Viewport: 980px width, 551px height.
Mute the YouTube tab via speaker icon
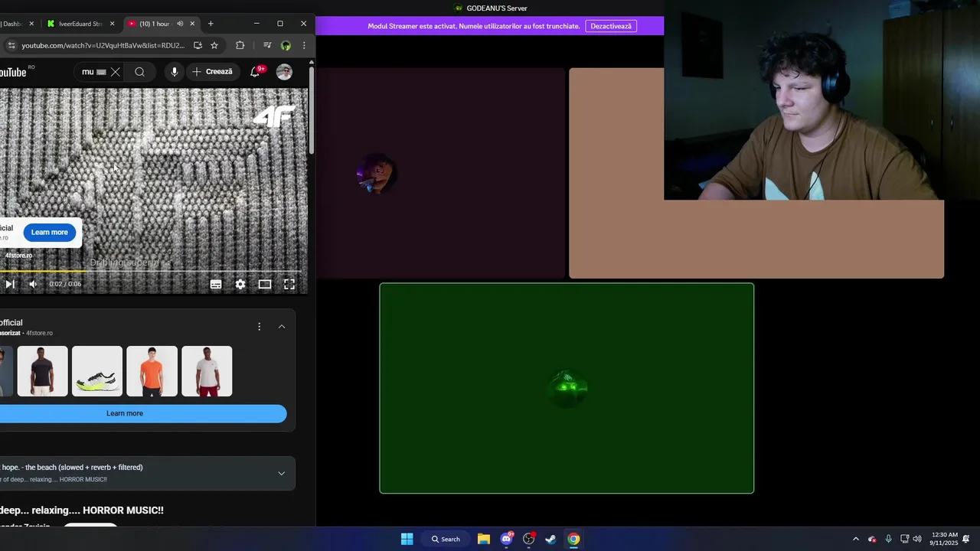pos(180,24)
